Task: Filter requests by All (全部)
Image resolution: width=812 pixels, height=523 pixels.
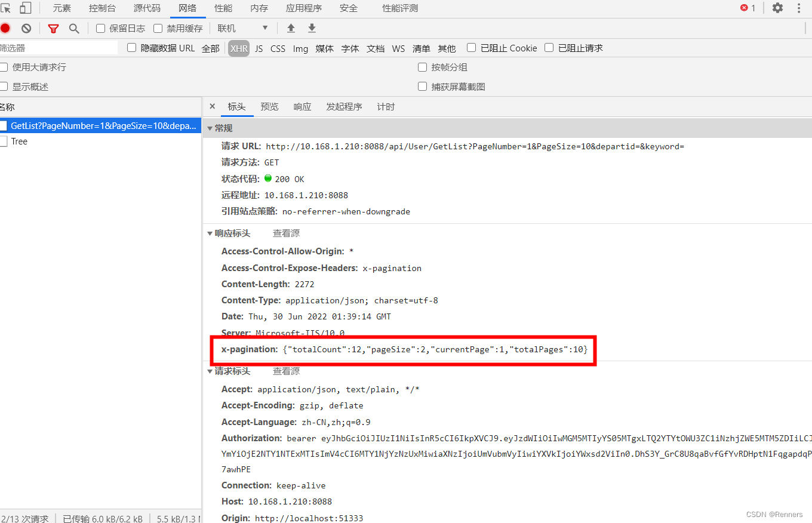Action: (x=210, y=48)
